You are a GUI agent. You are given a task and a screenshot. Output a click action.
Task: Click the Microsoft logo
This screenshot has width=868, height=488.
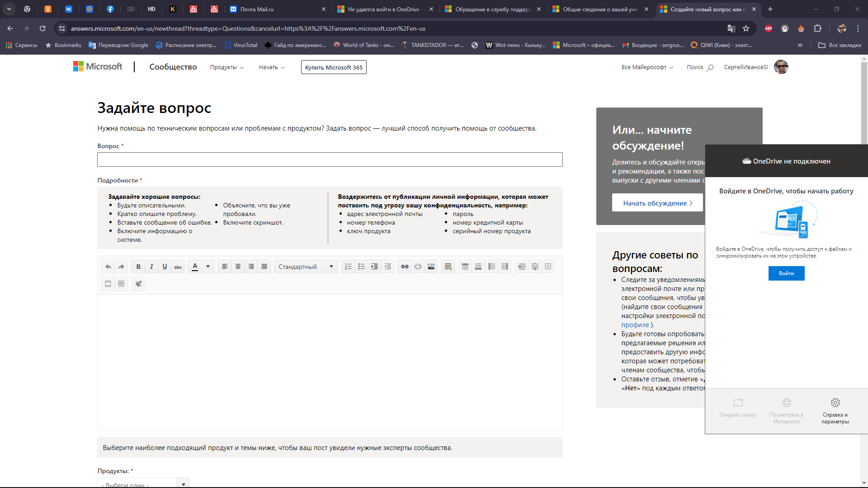coord(98,66)
